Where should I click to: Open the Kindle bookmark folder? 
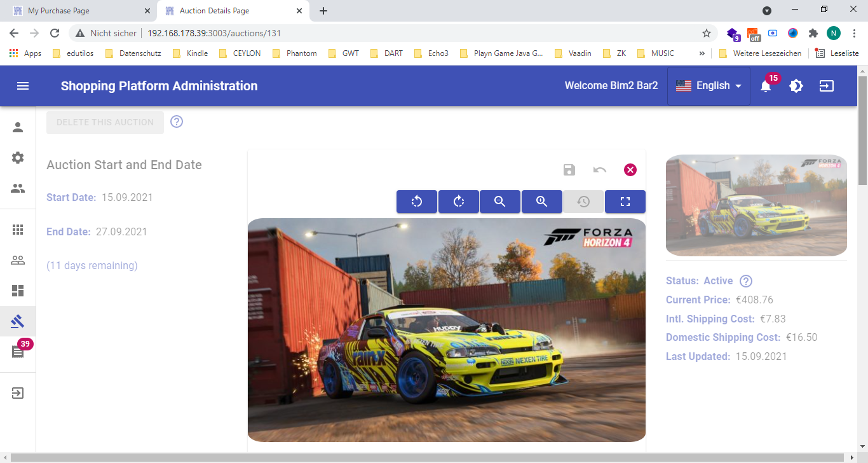(190, 53)
